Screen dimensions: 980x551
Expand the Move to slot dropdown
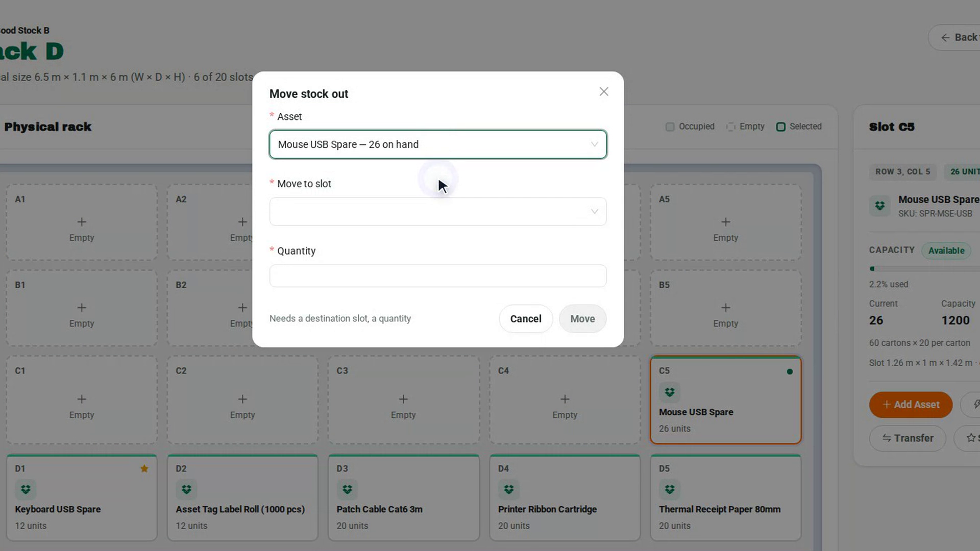tap(438, 211)
